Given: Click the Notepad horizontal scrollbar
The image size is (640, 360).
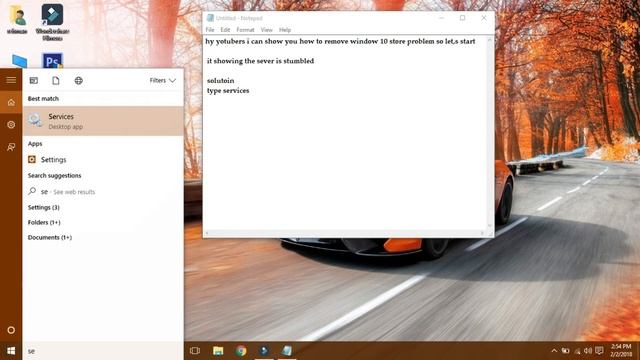Looking at the screenshot, I should (x=345, y=233).
